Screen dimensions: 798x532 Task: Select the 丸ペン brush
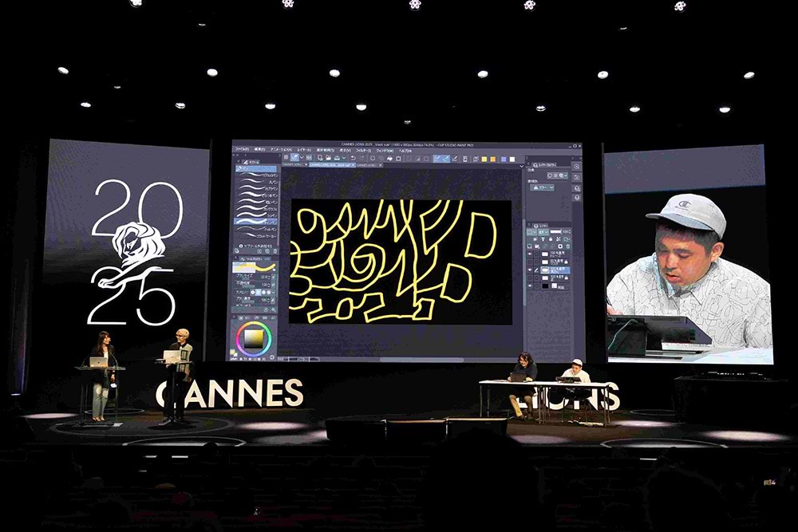point(256,182)
